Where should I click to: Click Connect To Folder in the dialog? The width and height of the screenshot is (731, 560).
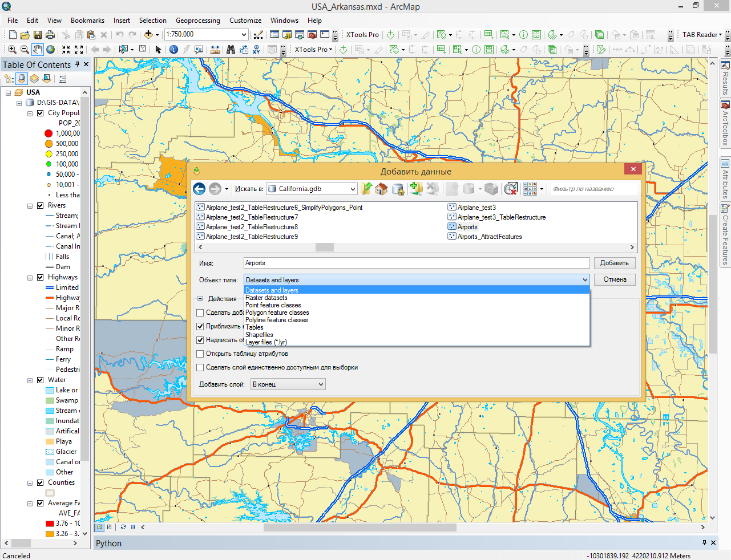(x=416, y=189)
